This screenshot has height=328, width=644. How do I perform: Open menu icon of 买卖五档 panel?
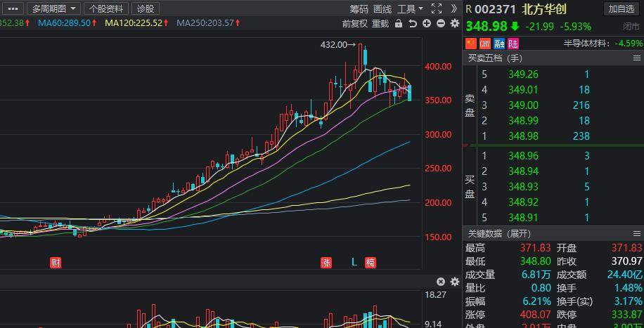click(x=637, y=58)
